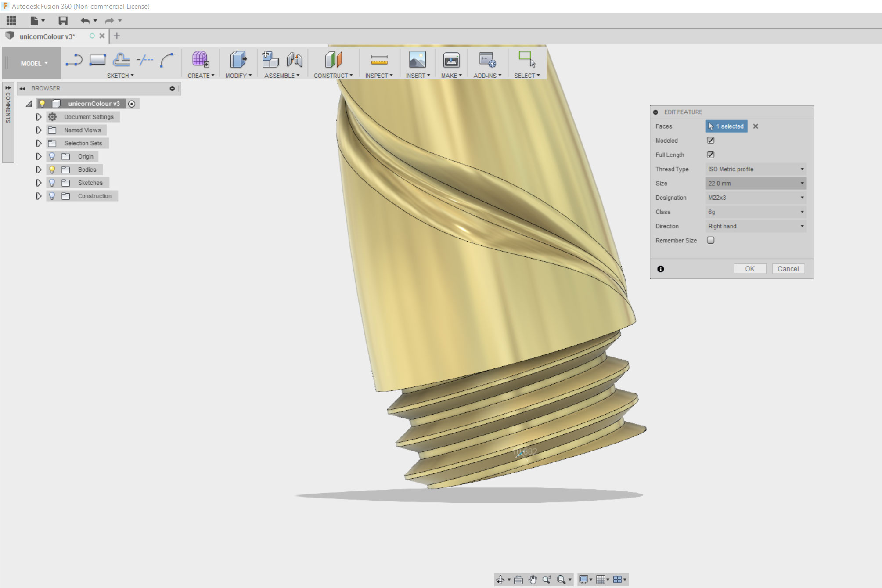Open the File menu icon

coord(34,21)
